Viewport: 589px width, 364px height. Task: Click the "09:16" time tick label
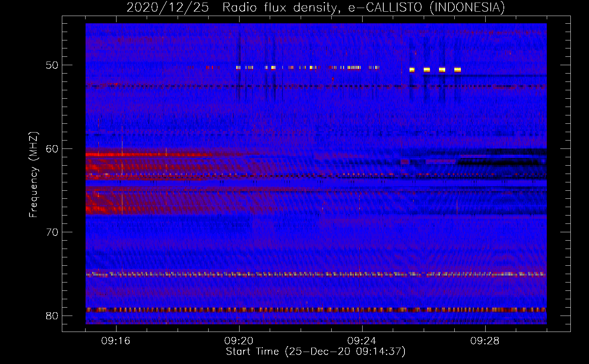tap(116, 341)
